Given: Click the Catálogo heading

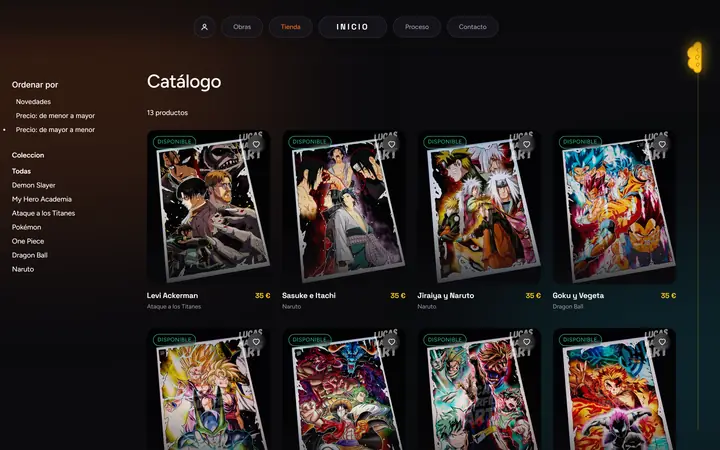Looking at the screenshot, I should (184, 82).
